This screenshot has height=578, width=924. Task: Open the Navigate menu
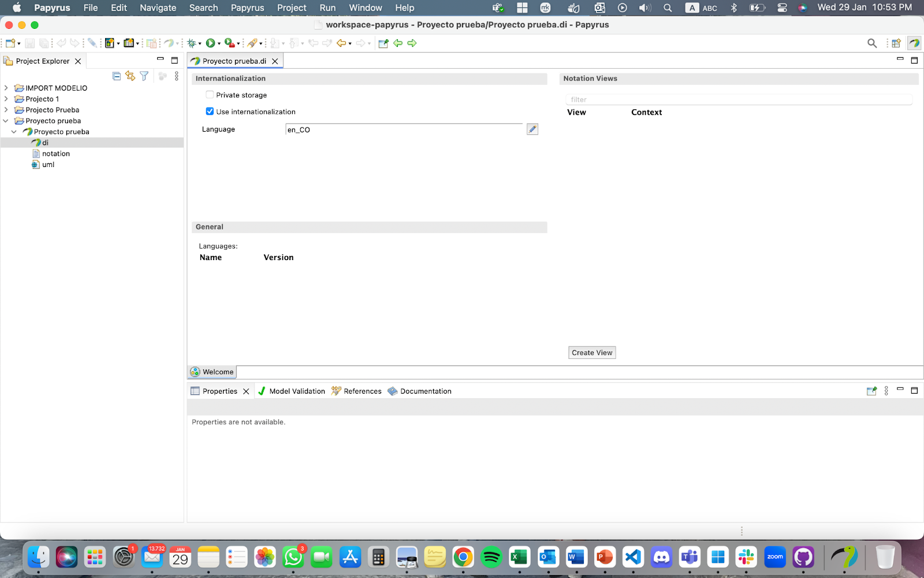point(158,8)
